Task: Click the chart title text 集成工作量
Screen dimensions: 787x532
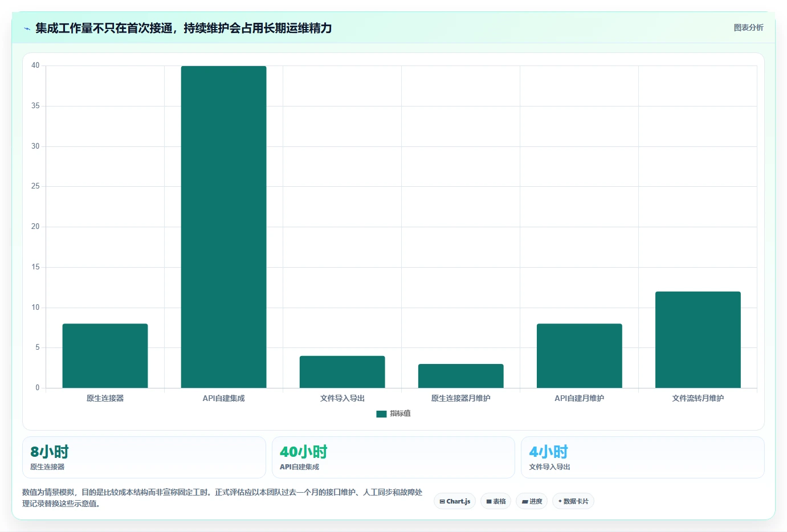Action: (x=64, y=28)
